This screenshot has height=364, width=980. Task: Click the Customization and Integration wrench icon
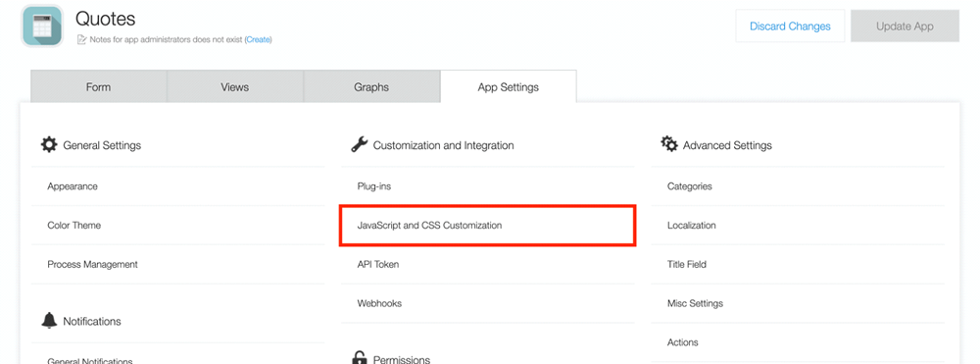click(x=360, y=144)
